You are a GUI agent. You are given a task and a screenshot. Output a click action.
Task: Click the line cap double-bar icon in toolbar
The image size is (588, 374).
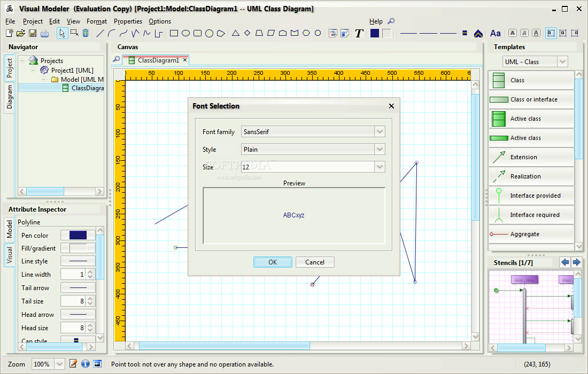tap(465, 33)
